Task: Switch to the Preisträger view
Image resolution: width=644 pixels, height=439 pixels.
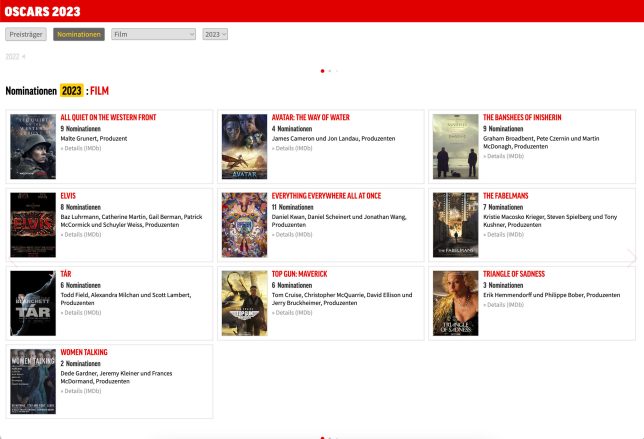Action: tap(26, 34)
